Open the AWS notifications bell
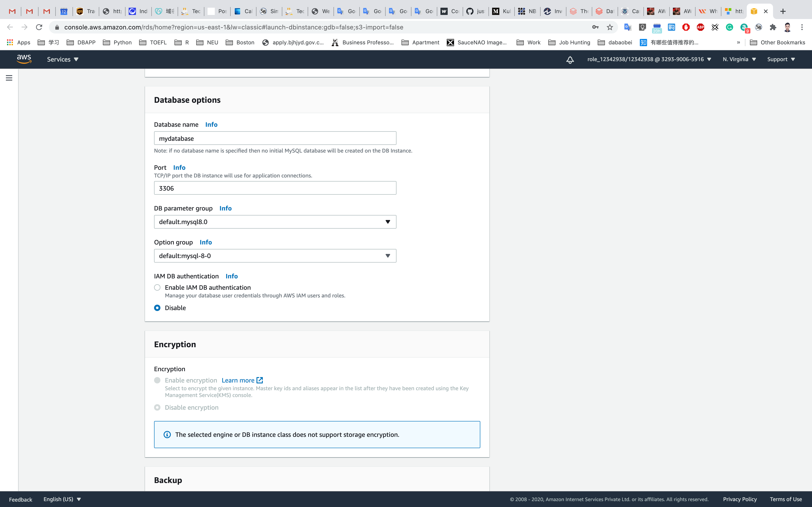The width and height of the screenshot is (812, 507). coord(570,60)
